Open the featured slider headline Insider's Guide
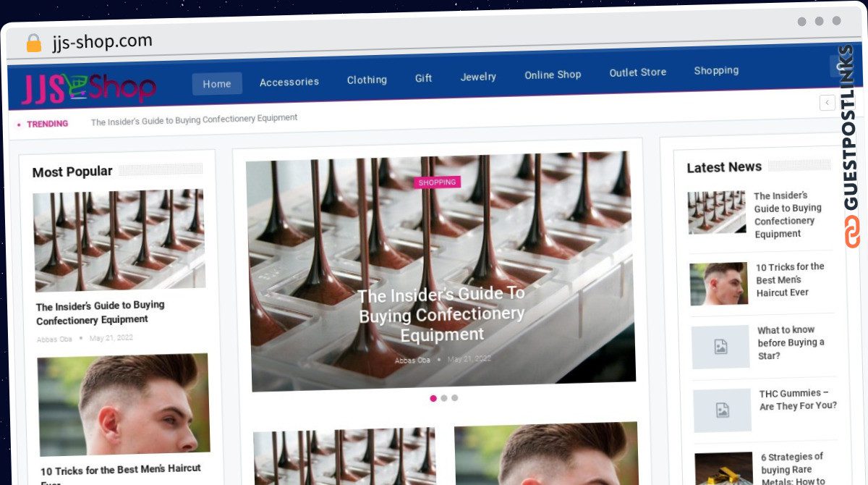 click(x=442, y=314)
